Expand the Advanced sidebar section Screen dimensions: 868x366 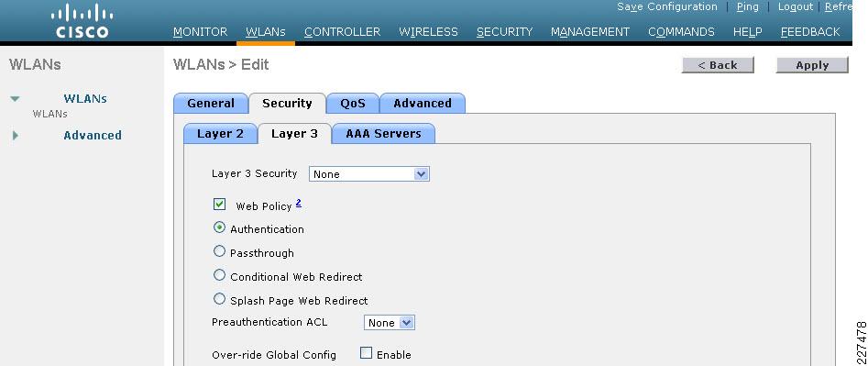(16, 135)
